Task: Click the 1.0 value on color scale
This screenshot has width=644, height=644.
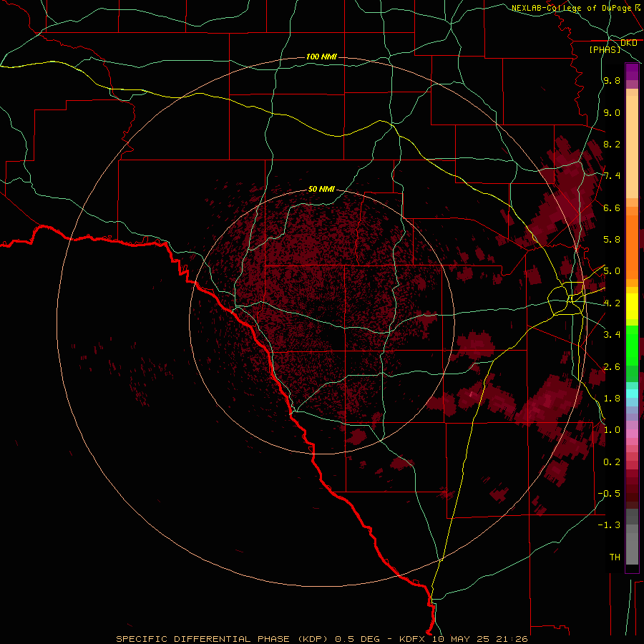Action: [612, 430]
